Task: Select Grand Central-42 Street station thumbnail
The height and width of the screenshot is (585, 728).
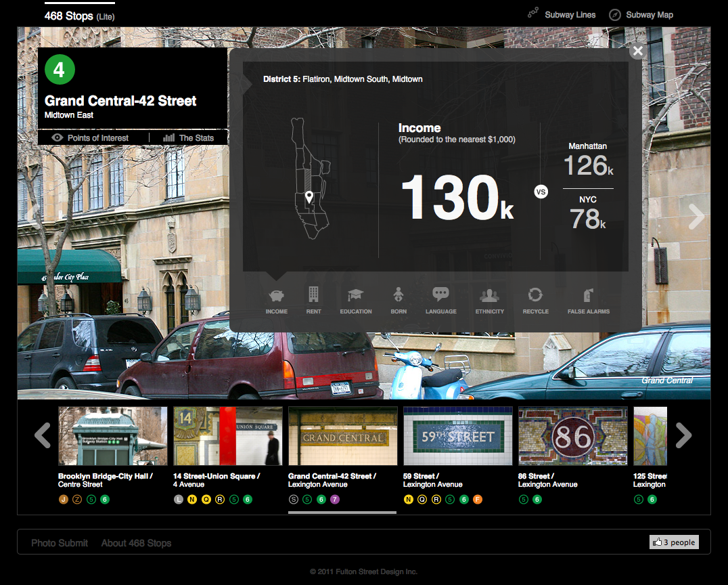Action: tap(342, 436)
